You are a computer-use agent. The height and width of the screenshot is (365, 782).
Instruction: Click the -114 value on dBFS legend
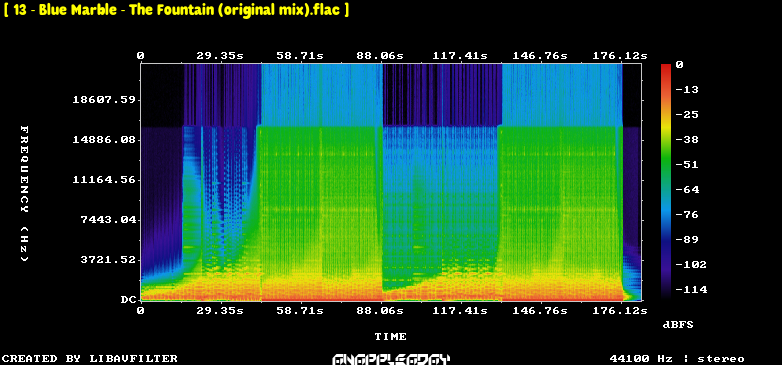691,289
